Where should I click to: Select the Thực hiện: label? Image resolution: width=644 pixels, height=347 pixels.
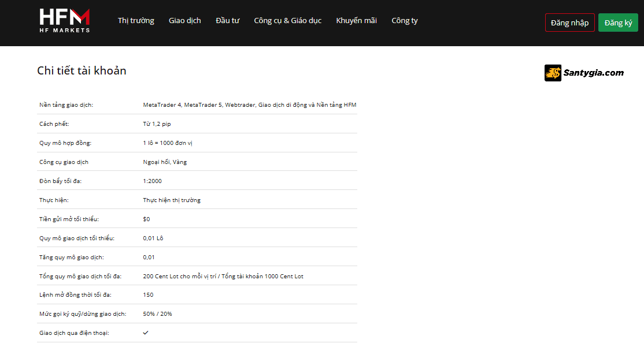(54, 200)
